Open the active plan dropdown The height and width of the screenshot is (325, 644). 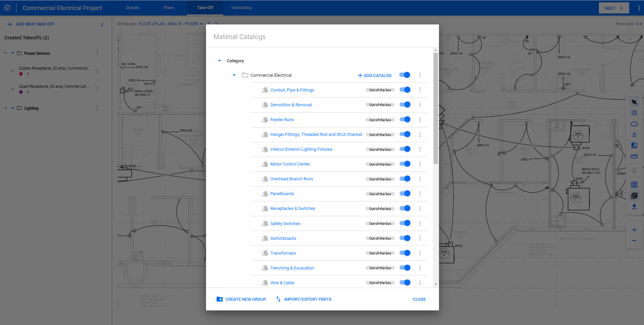pos(202,24)
